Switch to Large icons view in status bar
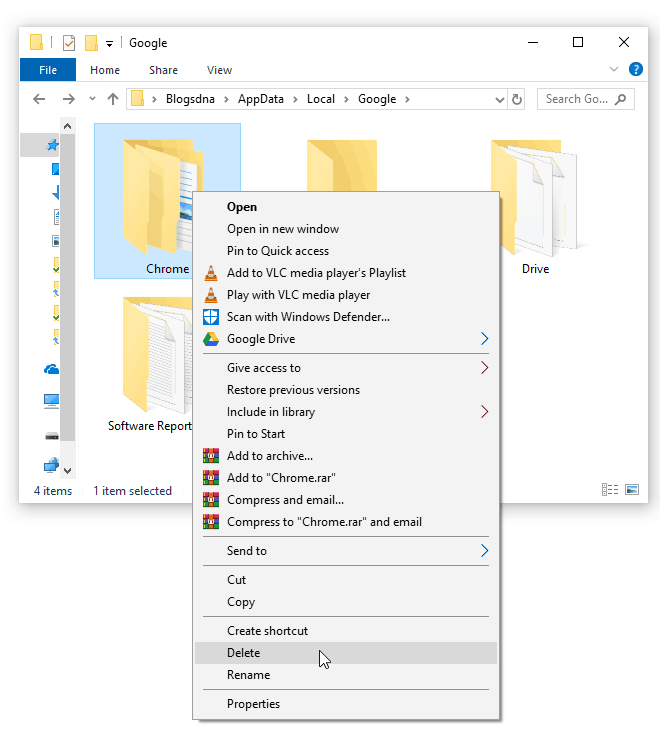The width and height of the screenshot is (660, 732). (632, 489)
